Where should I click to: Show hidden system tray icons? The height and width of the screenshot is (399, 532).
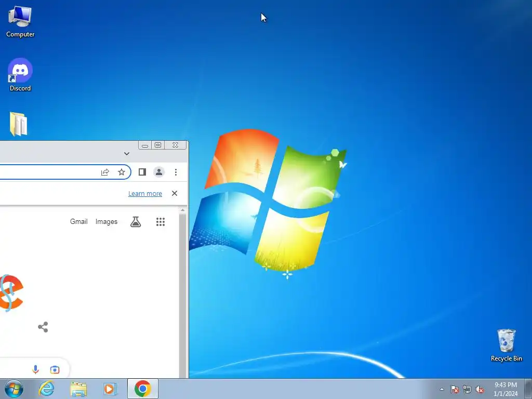point(442,389)
